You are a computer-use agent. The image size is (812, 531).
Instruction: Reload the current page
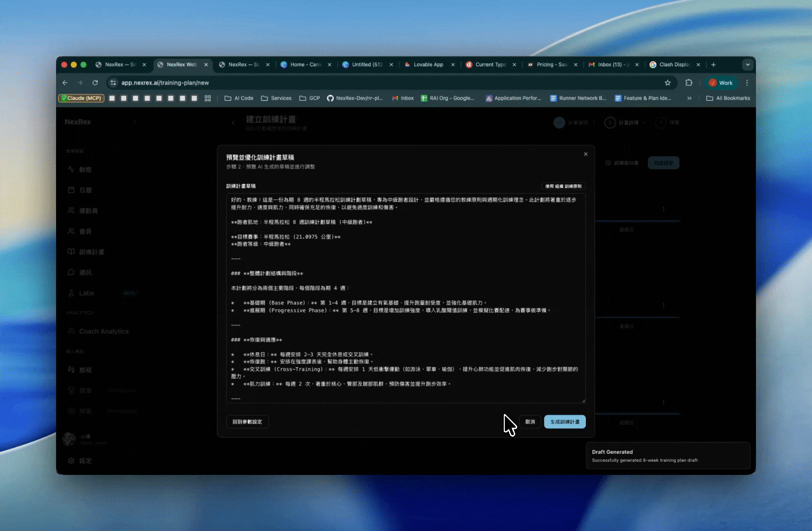[95, 83]
